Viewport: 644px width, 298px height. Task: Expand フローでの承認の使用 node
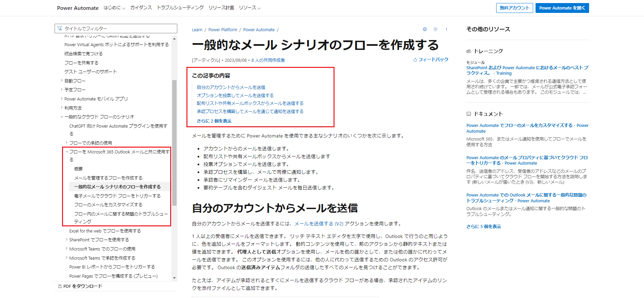coord(66,143)
